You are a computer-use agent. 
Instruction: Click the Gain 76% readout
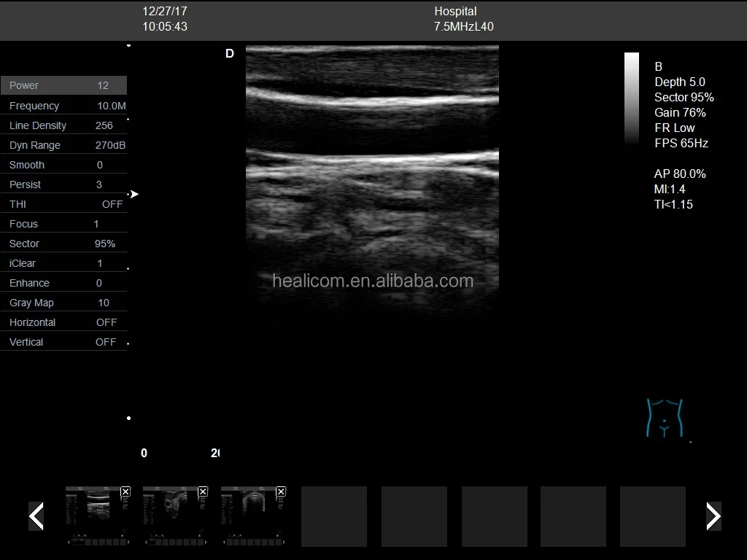click(x=680, y=112)
